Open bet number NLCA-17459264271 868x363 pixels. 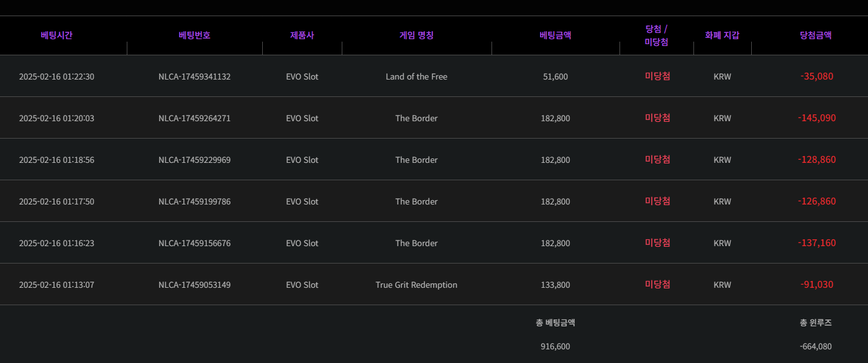tap(194, 119)
